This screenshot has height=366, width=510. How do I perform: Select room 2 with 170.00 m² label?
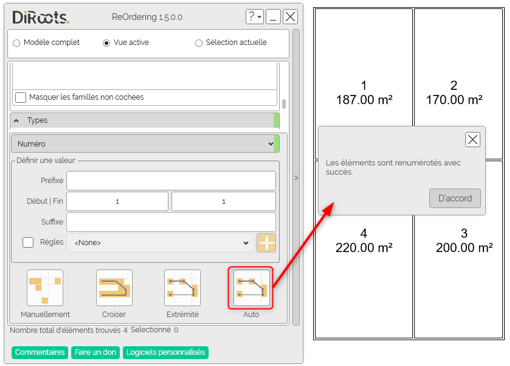click(x=454, y=93)
